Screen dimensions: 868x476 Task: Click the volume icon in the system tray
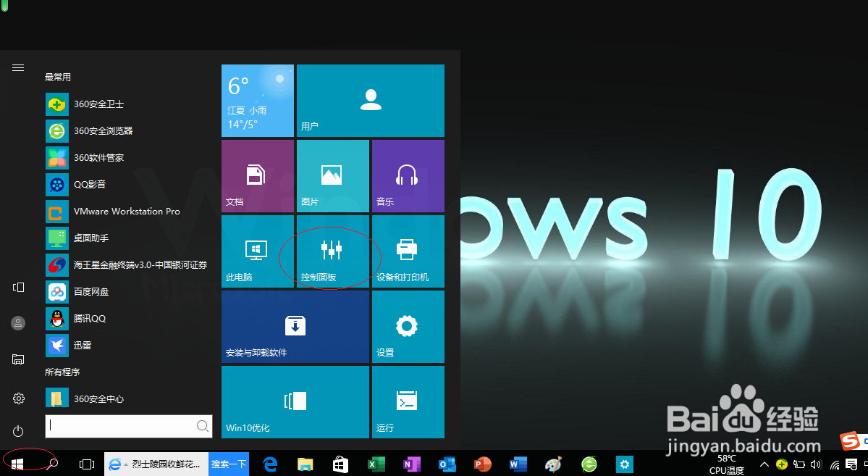[x=816, y=464]
